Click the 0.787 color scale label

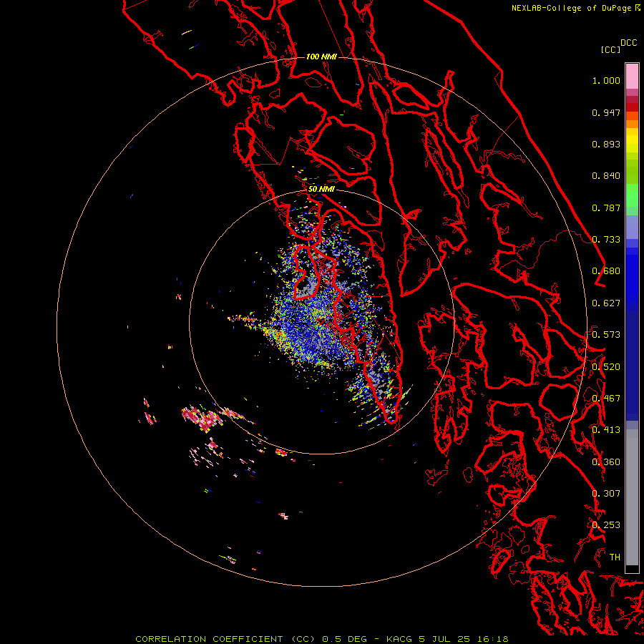point(606,208)
